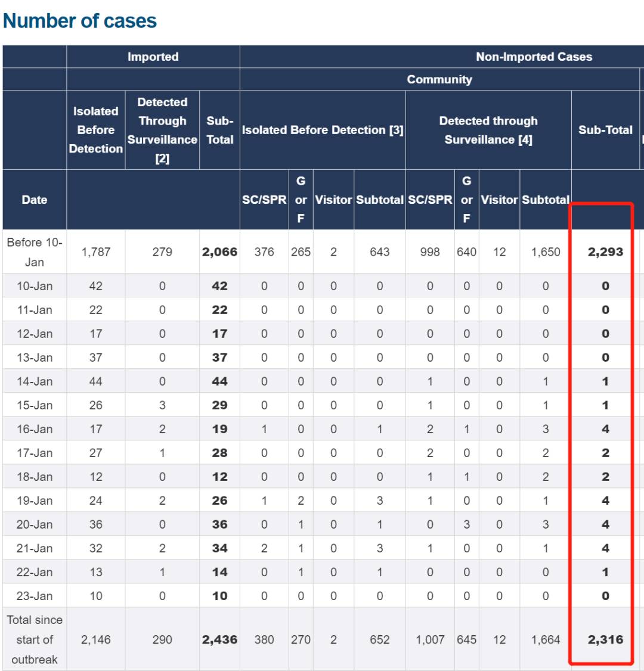This screenshot has width=644, height=671.
Task: Click the "Total since start of outbreak" label
Action: pos(35,639)
